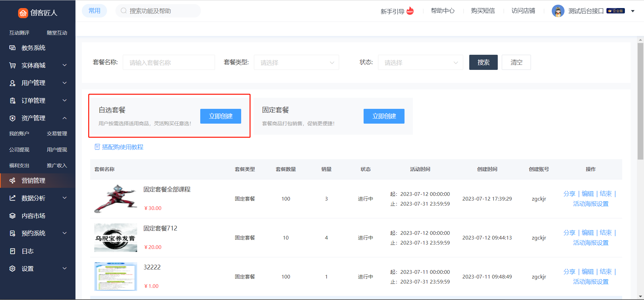
Task: Open the 状态 filter dropdown
Action: click(420, 62)
